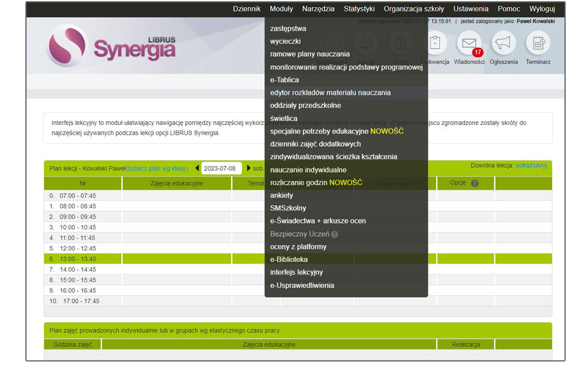Open e-Biblioteka module
Viewport: 588px width, 367px height.
point(289,260)
